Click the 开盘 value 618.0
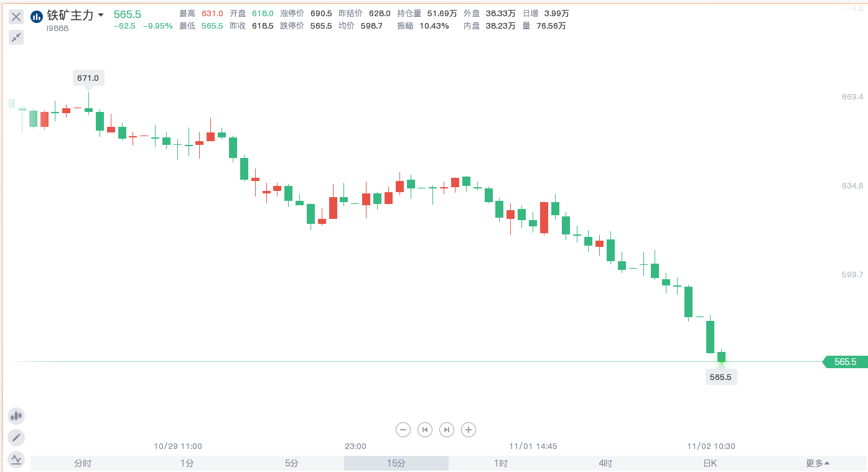The width and height of the screenshot is (868, 472). point(263,14)
